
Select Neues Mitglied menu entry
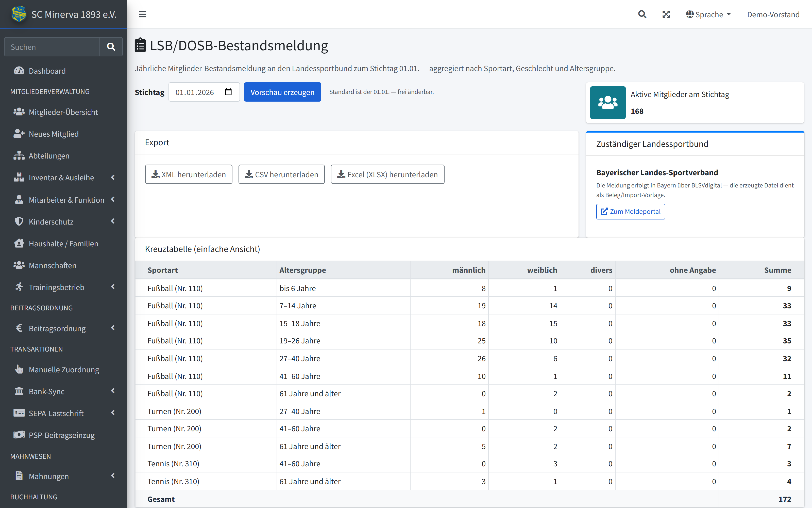pyautogui.click(x=63, y=134)
